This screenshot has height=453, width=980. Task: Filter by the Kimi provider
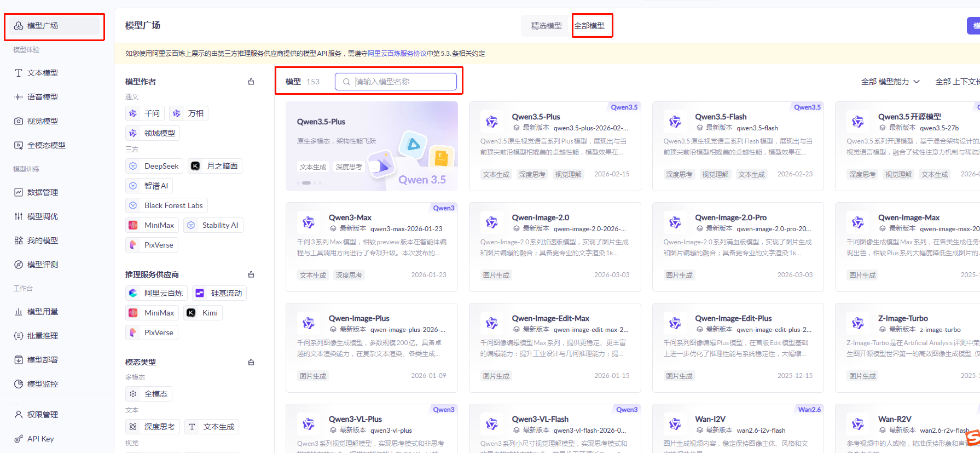(203, 313)
